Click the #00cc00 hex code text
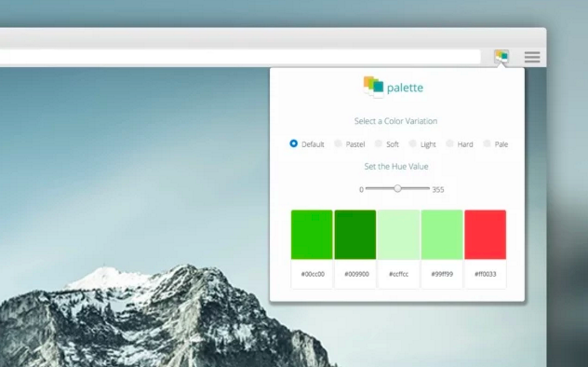588x367 pixels. tap(313, 274)
